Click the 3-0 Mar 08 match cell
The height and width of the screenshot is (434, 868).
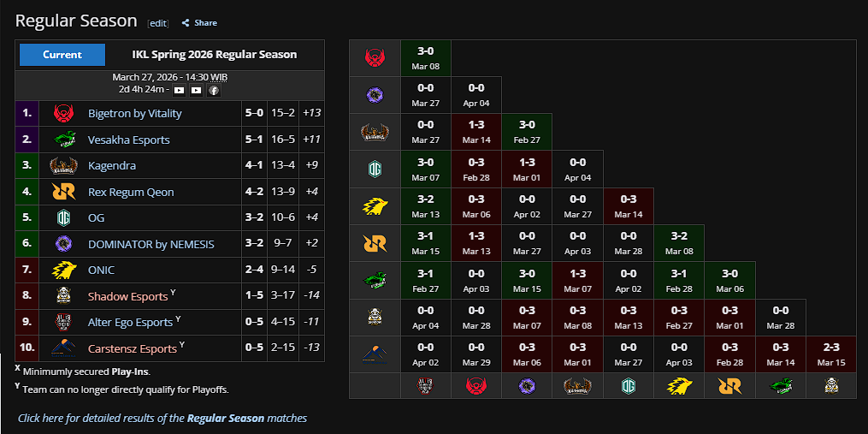(x=426, y=58)
